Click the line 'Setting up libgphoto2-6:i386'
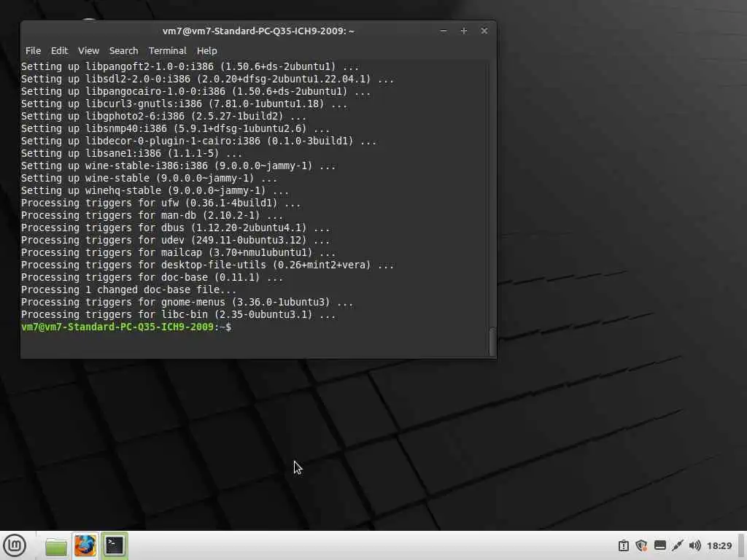Image resolution: width=747 pixels, height=560 pixels. point(163,116)
